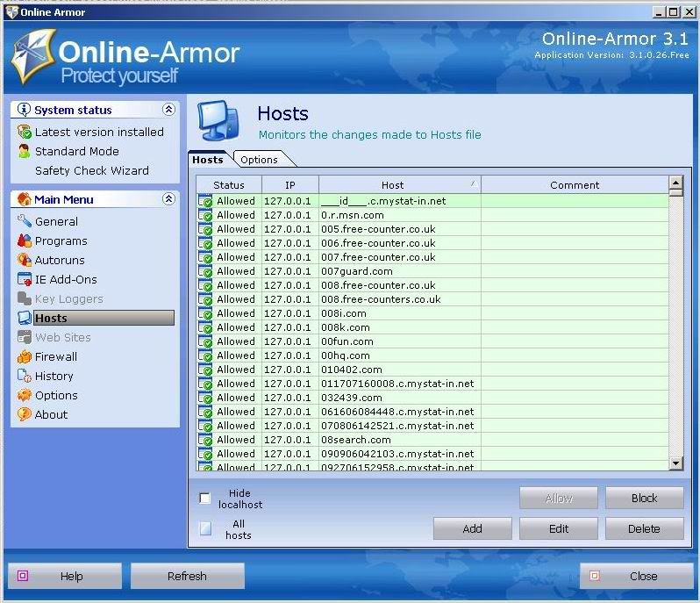Select the 011707160008.c.mystat-in.net host
Viewport: 700px width, 603px height.
[432, 384]
